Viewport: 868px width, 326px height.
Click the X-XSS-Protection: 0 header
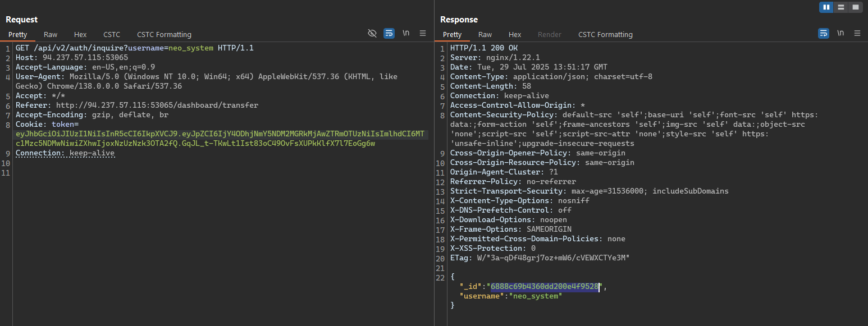493,249
